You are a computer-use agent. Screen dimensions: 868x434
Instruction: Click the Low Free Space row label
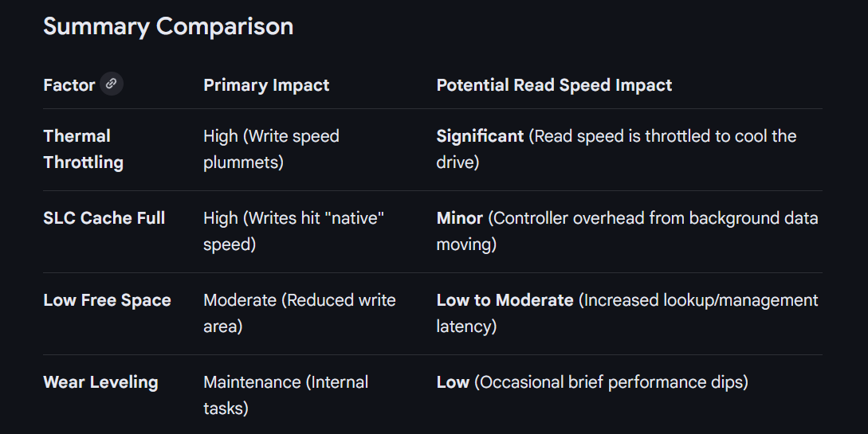(107, 300)
